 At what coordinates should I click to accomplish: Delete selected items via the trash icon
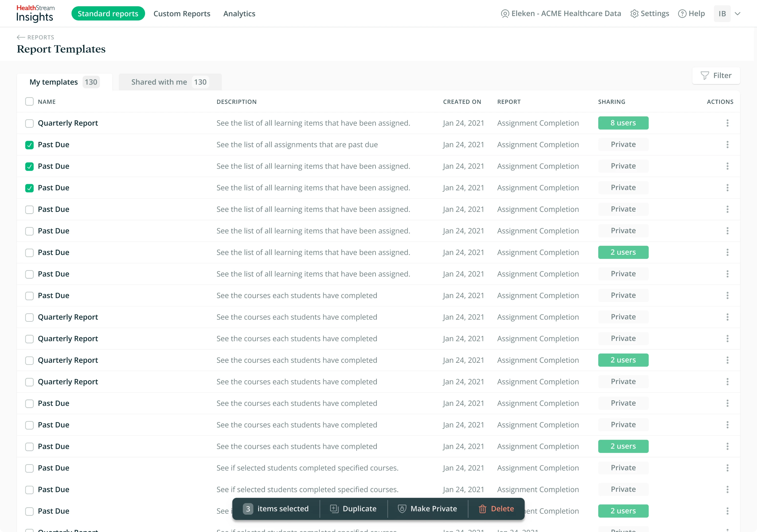(482, 509)
